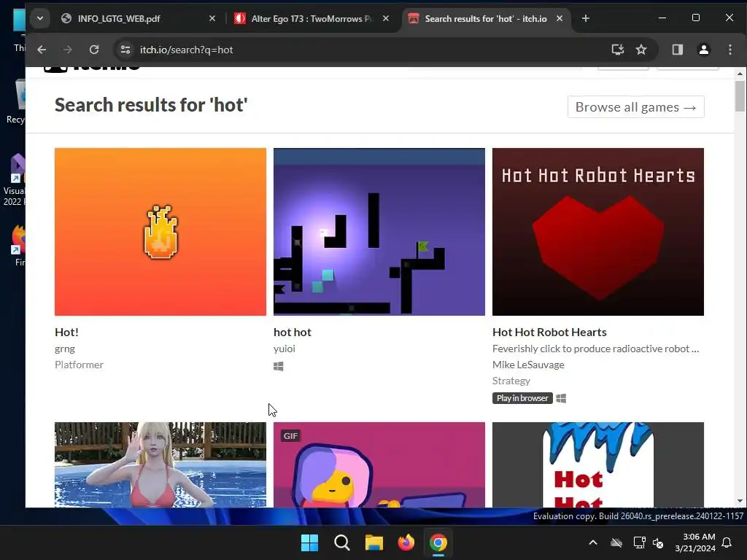Screen dimensions: 747x560
Task: Open the Hot Hot Robot Hearts thumbnail
Action: click(x=598, y=231)
